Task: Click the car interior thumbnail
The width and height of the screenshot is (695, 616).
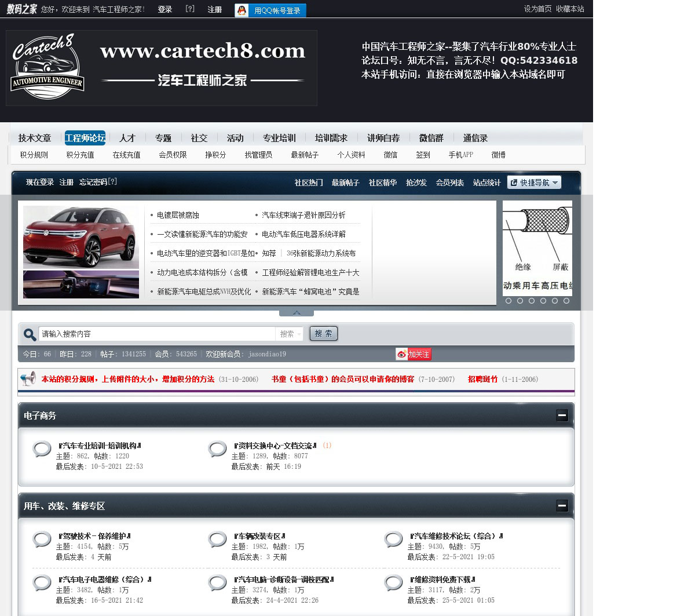Action: [x=81, y=284]
